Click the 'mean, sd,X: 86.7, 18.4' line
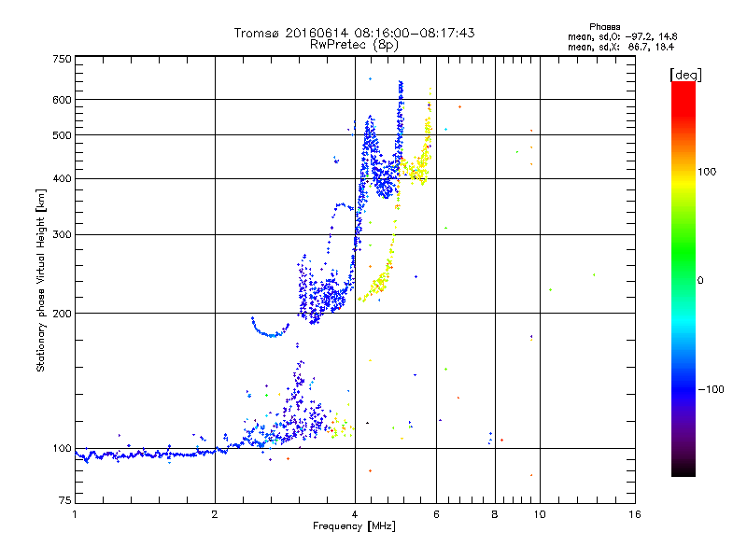Viewport: 747px width, 560px height. click(x=621, y=48)
